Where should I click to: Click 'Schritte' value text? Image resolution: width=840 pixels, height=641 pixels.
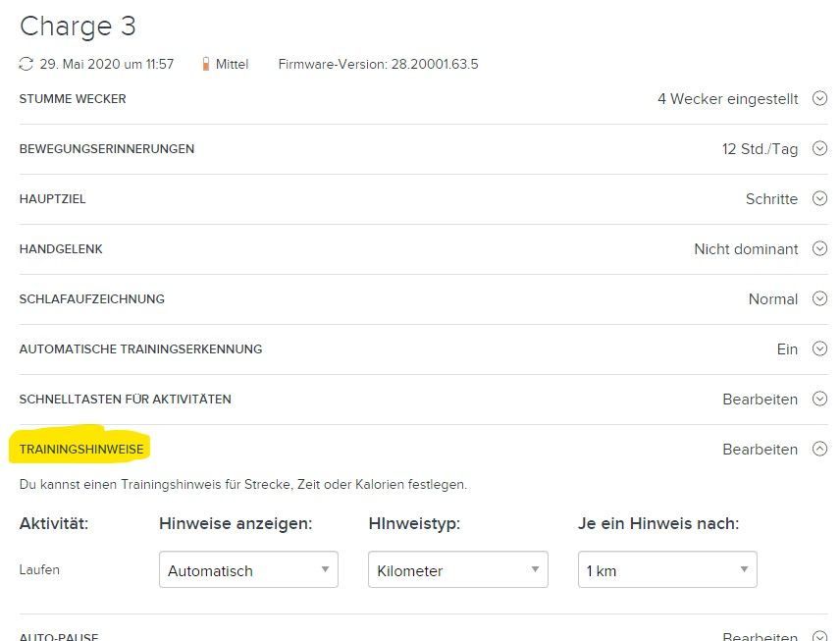click(x=772, y=199)
